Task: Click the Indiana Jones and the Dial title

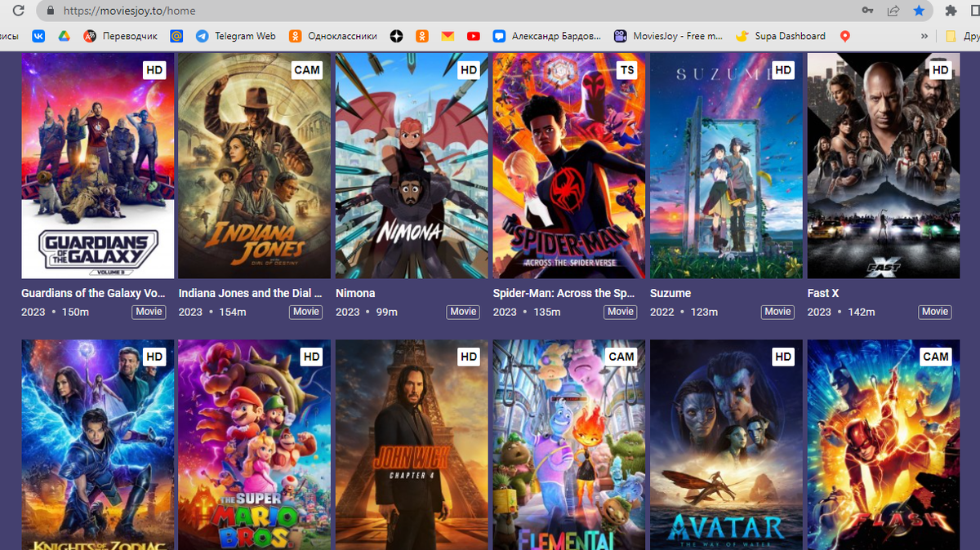Action: (251, 293)
